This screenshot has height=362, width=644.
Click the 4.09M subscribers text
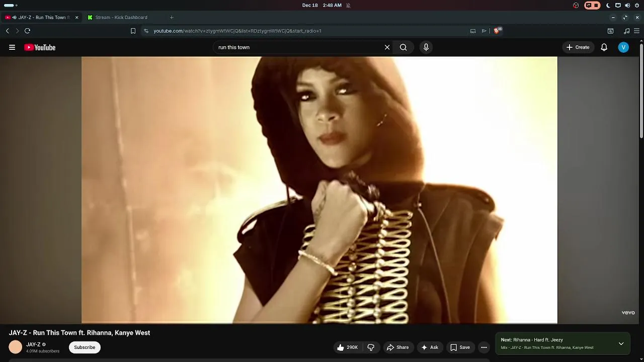point(43,351)
